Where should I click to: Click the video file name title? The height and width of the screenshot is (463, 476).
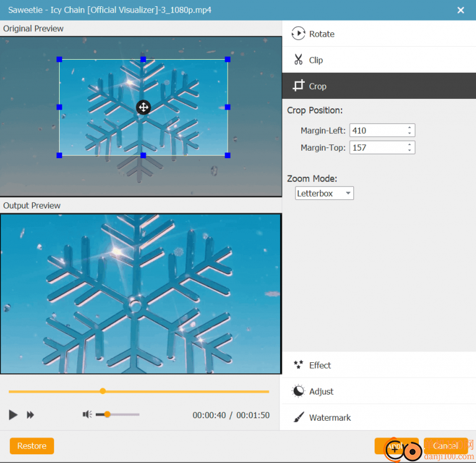pyautogui.click(x=110, y=10)
